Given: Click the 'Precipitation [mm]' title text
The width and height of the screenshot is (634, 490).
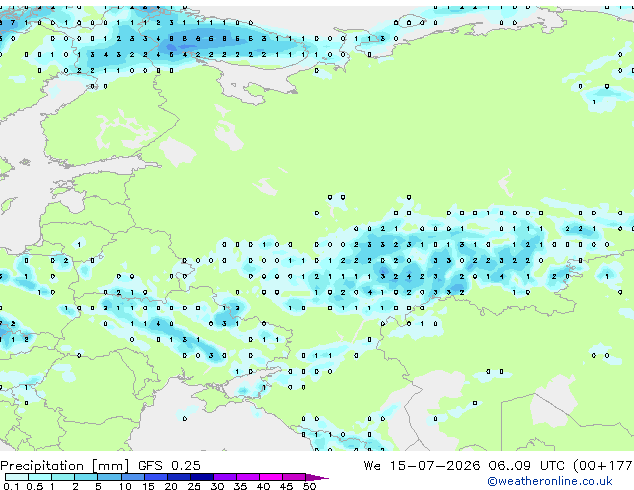Looking at the screenshot, I should tap(65, 466).
